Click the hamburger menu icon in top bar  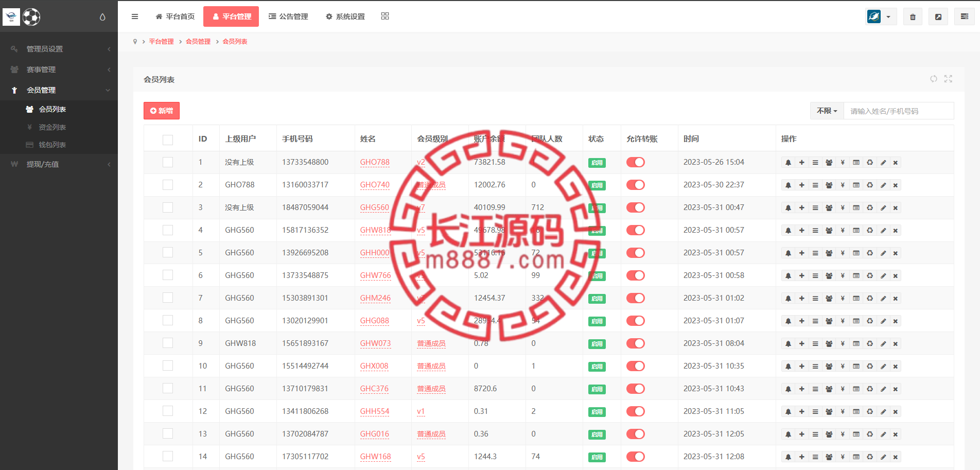[135, 16]
